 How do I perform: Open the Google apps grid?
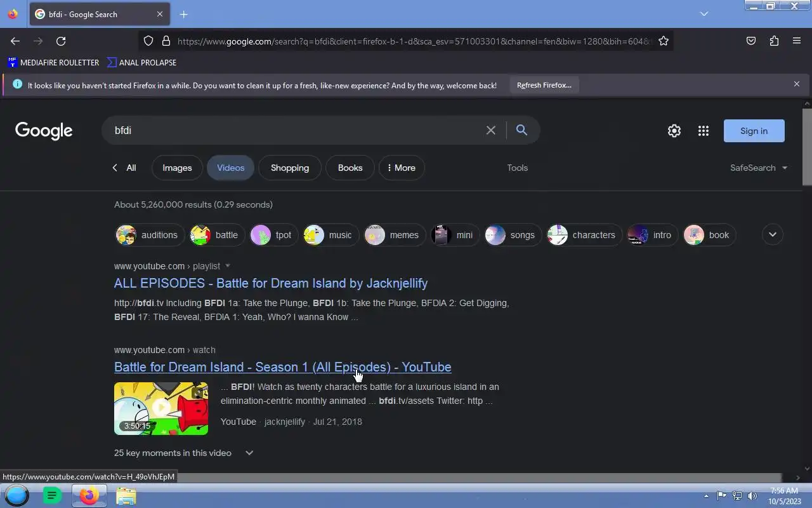[704, 131]
